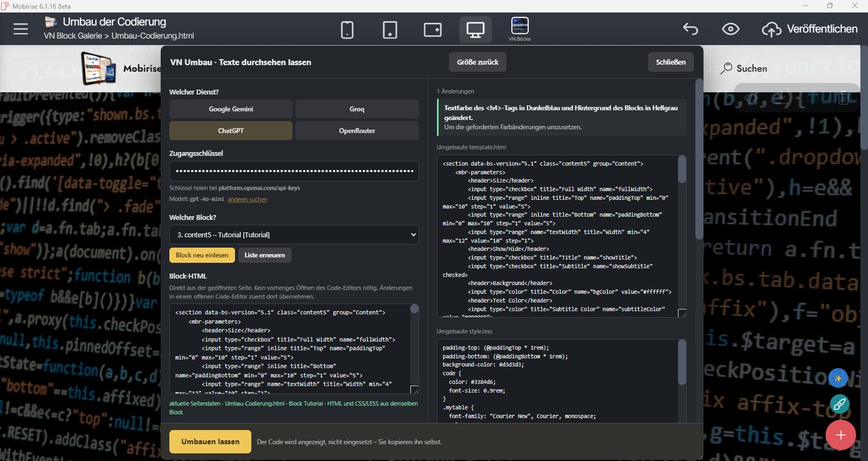This screenshot has height=461, width=868.
Task: Click inside the Umgebaute style.less code box
Action: [557, 380]
